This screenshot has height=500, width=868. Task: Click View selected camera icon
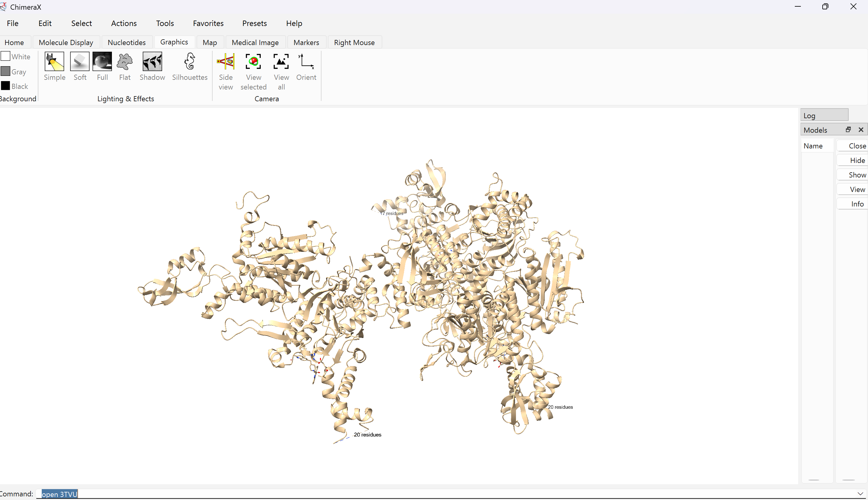[x=253, y=62]
